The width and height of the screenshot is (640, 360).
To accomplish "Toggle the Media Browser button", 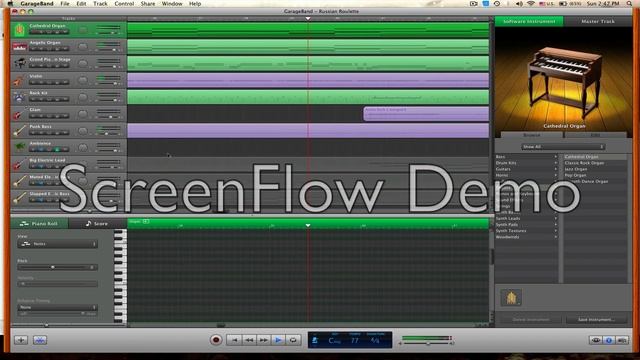I will 622,340.
